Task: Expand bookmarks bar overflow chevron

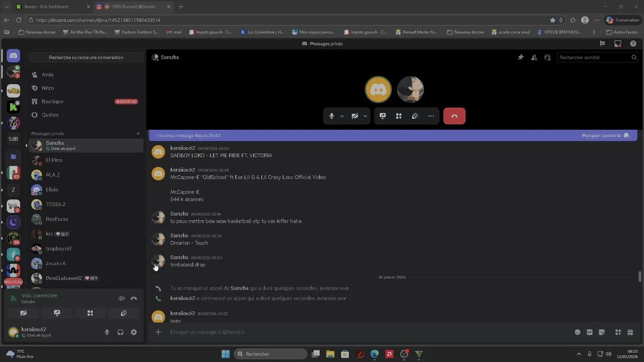Action: click(x=594, y=32)
